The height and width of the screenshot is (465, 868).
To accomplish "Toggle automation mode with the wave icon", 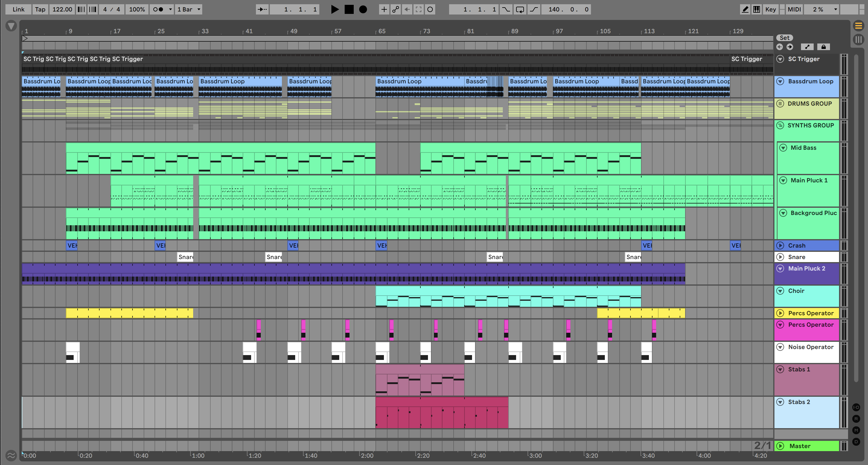I will (11, 456).
